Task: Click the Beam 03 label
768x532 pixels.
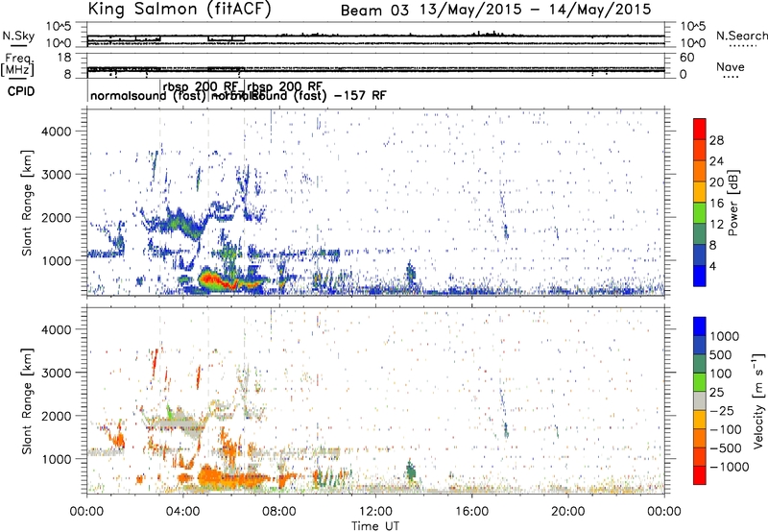Action: (374, 11)
